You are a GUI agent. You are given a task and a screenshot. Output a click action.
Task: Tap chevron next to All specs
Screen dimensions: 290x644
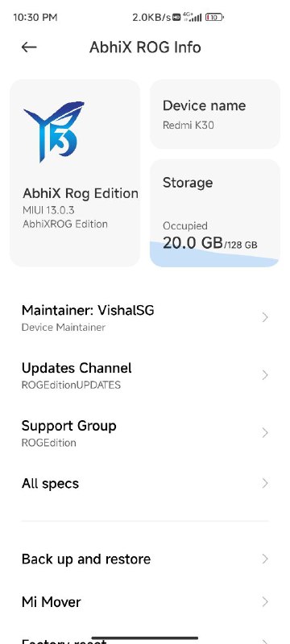(265, 484)
